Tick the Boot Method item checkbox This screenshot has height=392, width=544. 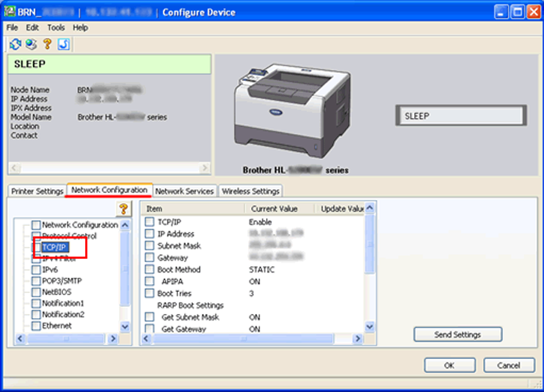[x=150, y=270]
